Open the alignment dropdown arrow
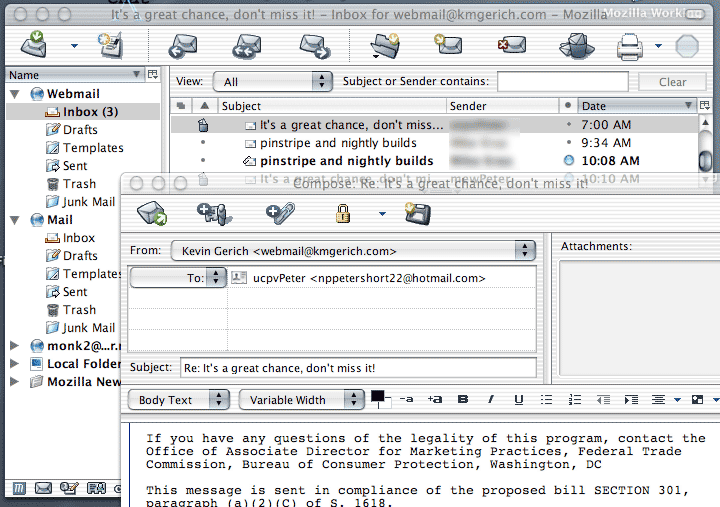 (x=677, y=400)
